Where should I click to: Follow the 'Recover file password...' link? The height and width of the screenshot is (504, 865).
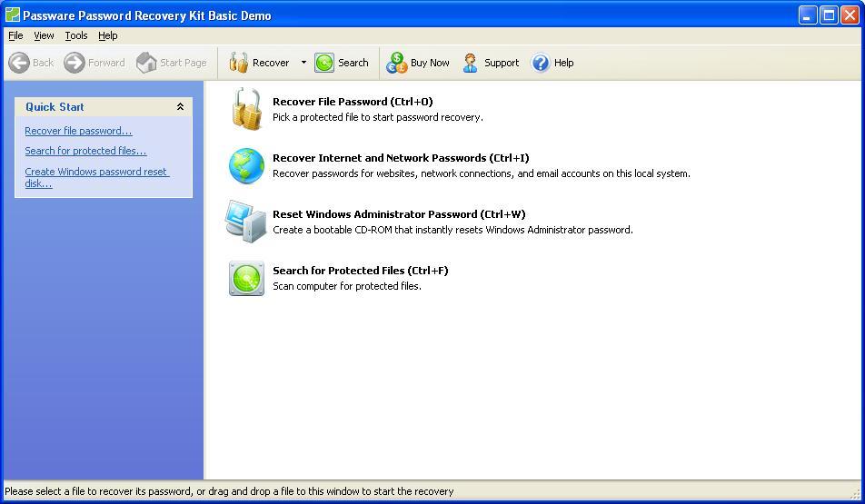[78, 131]
